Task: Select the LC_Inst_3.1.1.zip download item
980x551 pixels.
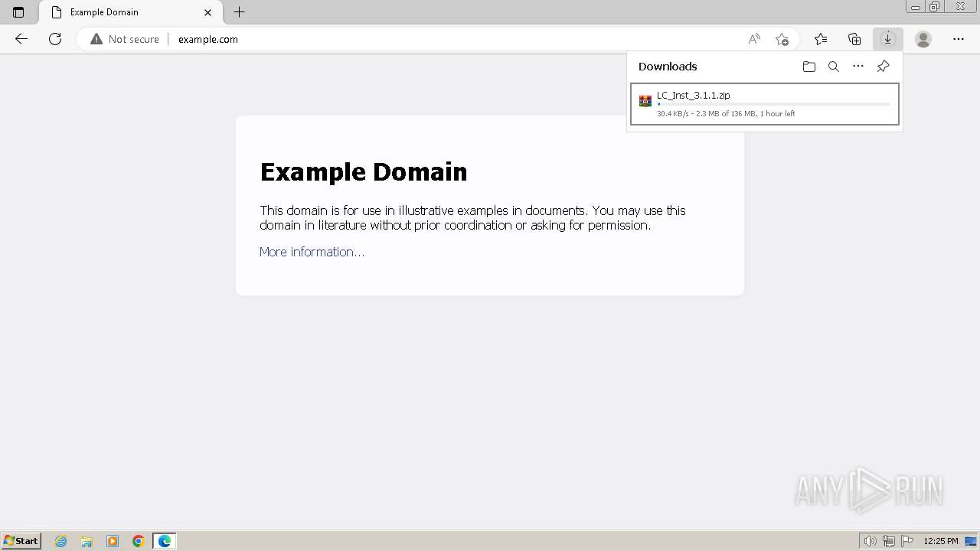Action: point(765,104)
